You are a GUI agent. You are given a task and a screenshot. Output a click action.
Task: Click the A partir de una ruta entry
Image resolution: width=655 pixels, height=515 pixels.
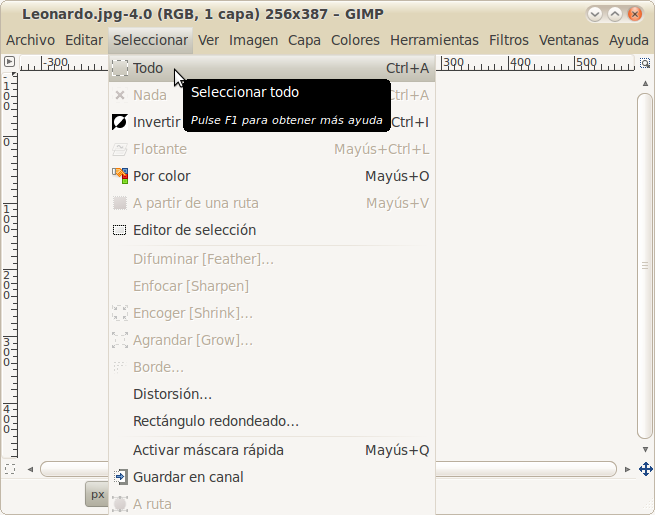[x=272, y=203]
